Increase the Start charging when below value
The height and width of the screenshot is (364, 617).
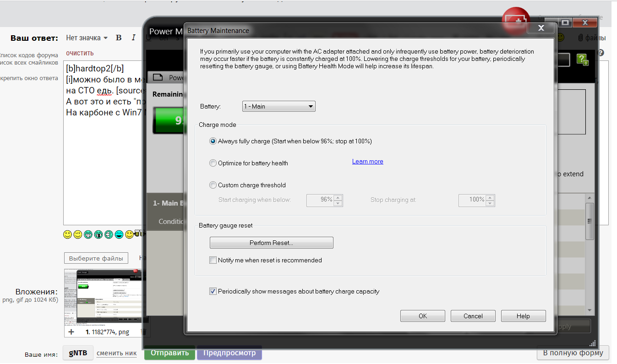(338, 198)
